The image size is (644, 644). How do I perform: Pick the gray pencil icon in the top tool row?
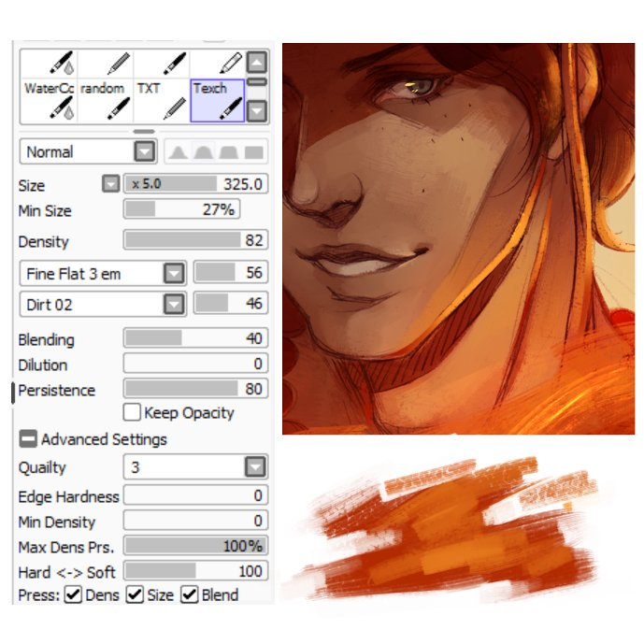click(x=119, y=63)
